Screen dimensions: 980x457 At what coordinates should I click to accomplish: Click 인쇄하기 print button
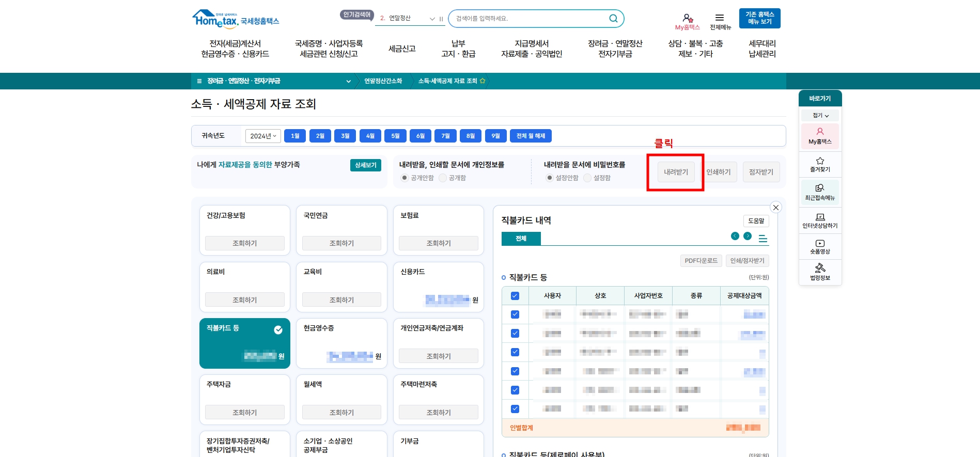(x=719, y=172)
